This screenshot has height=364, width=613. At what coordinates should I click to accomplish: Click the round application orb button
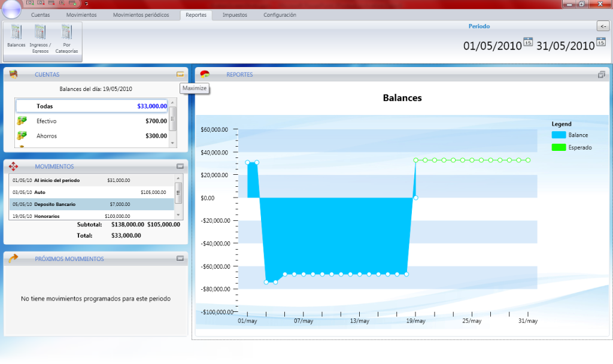pyautogui.click(x=11, y=8)
